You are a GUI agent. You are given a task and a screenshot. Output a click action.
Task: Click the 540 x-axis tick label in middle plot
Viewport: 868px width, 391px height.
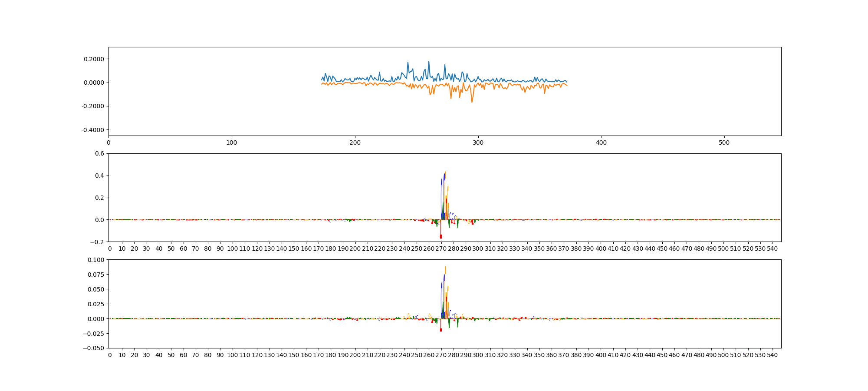(x=773, y=249)
